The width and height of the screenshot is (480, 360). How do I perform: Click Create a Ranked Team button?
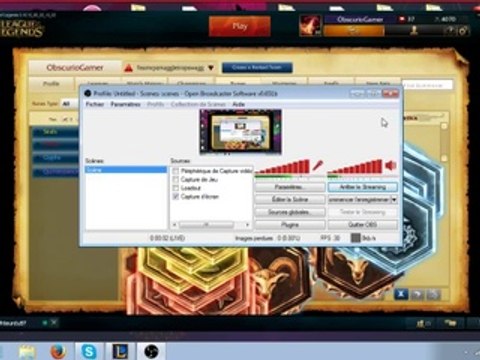257,68
